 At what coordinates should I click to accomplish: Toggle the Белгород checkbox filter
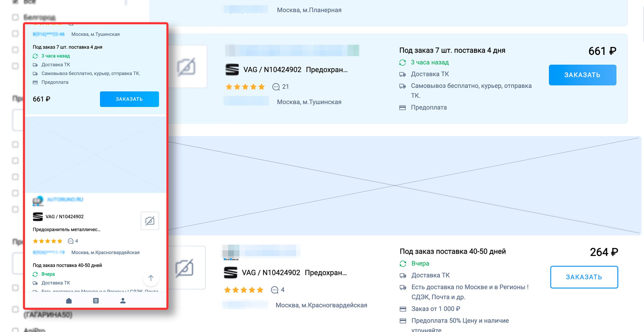[x=15, y=17]
